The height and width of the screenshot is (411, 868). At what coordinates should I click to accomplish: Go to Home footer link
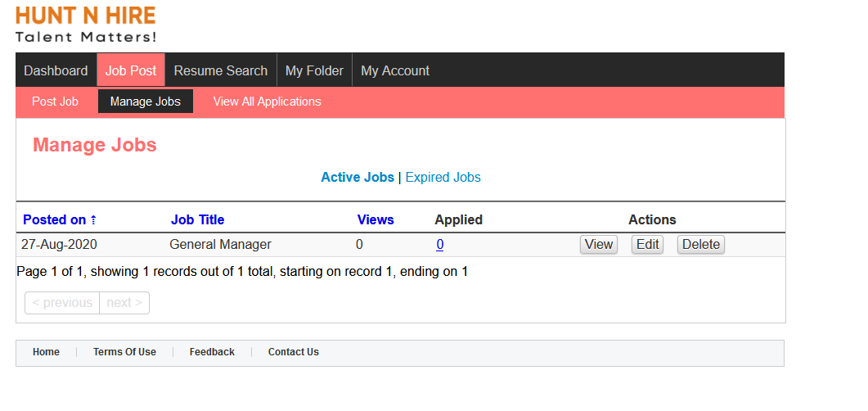click(46, 352)
